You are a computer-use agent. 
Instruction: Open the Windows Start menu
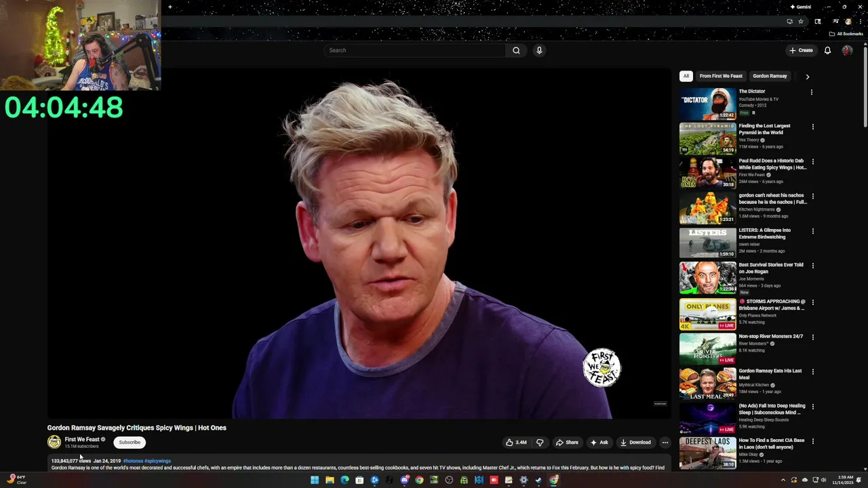pyautogui.click(x=315, y=480)
